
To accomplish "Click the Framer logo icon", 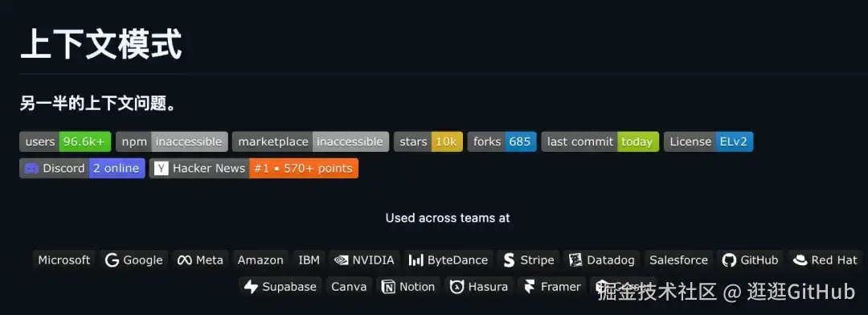I will [x=530, y=287].
